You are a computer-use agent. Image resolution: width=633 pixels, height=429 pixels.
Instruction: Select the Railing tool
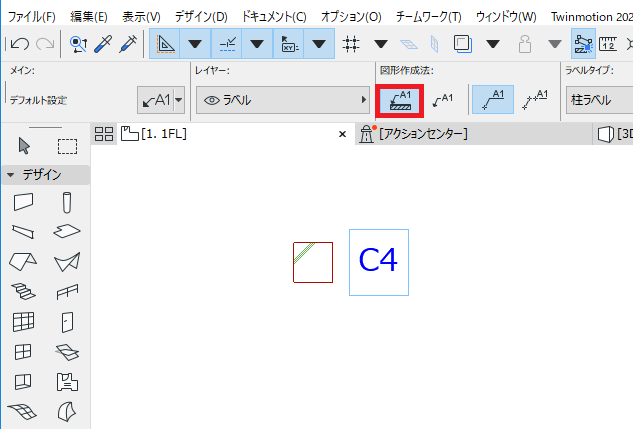coord(67,292)
